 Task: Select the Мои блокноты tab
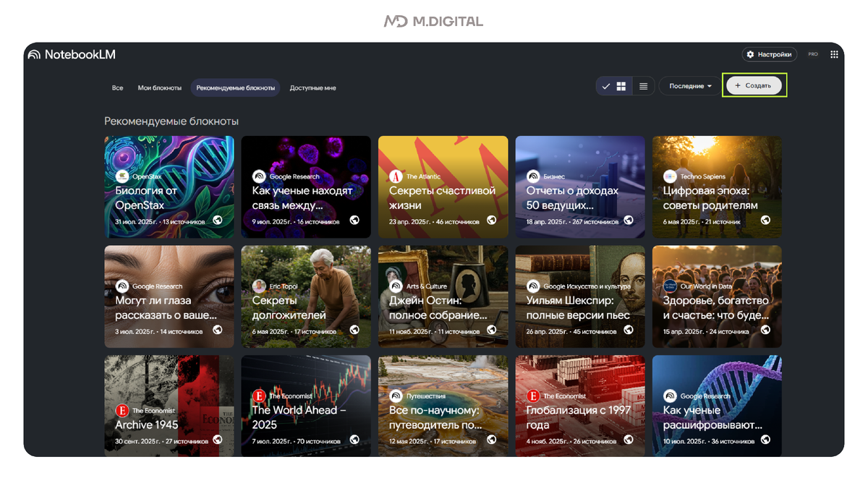click(x=160, y=87)
